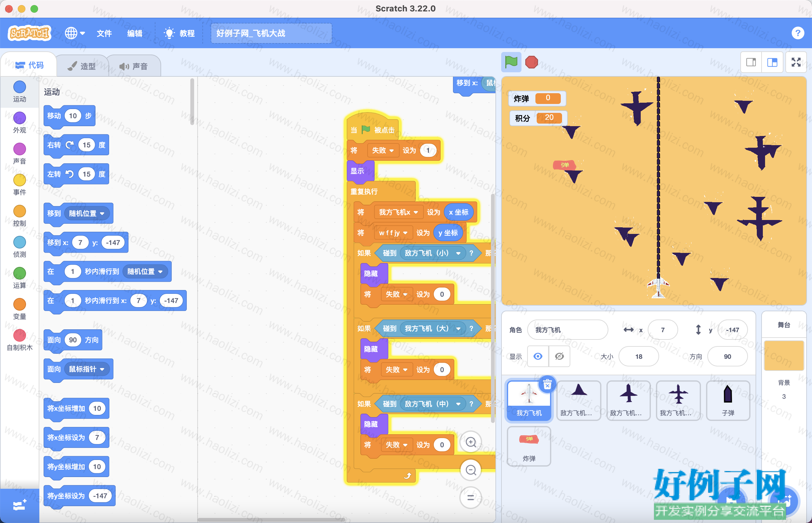
Task: Click the help question mark icon
Action: [x=797, y=33]
